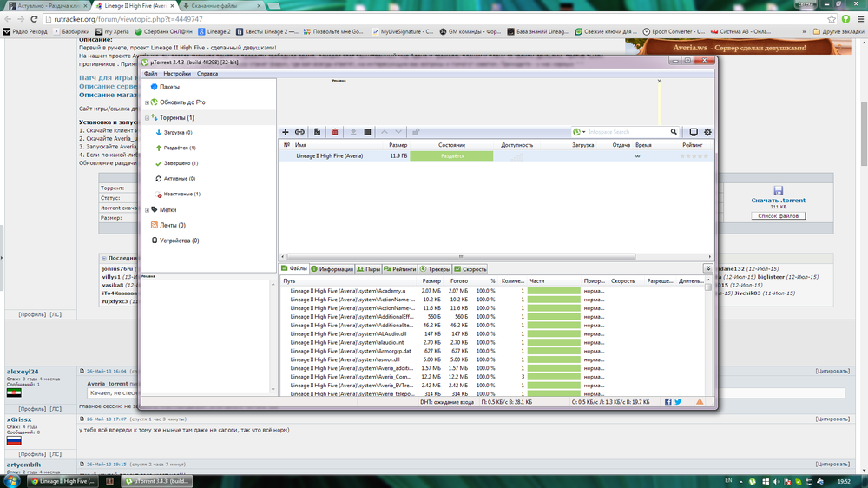Open the Настройки menu
This screenshot has width=868, height=488.
(177, 74)
